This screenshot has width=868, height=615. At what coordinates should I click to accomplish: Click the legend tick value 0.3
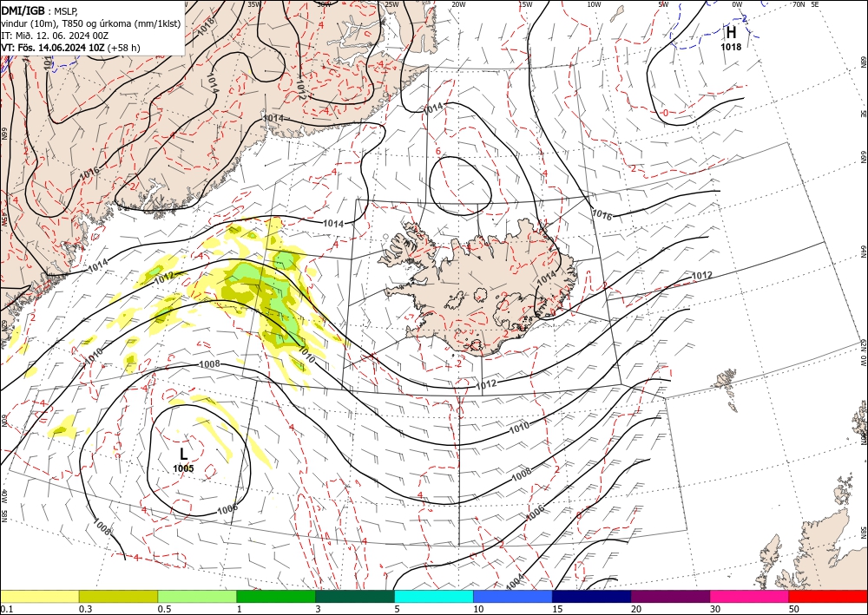pyautogui.click(x=85, y=609)
